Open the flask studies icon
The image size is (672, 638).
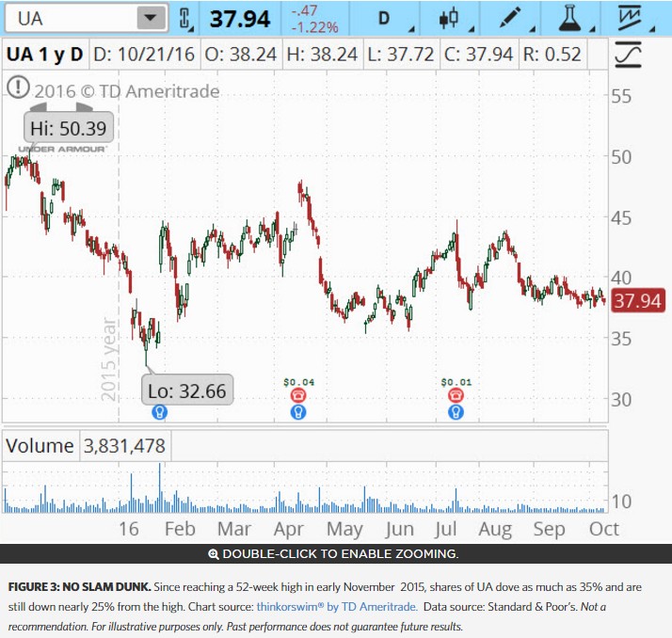(570, 19)
